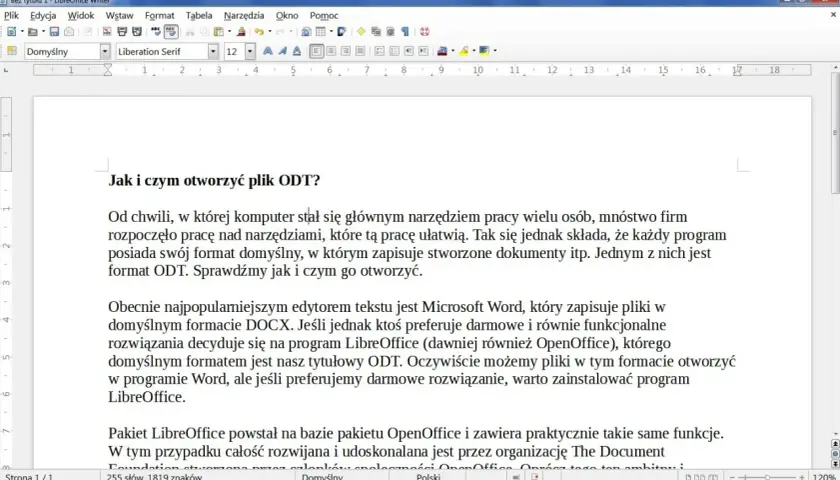Open the Tabela menu

click(x=199, y=16)
